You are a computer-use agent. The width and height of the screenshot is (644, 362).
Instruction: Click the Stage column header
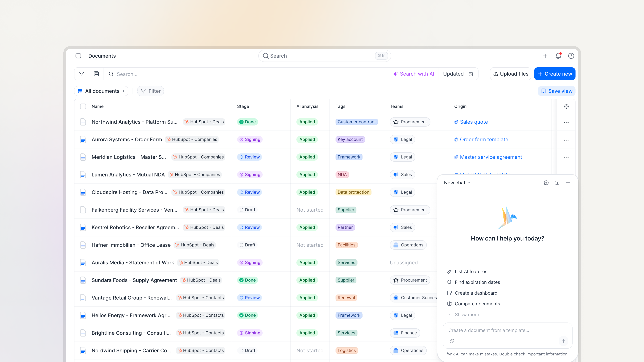click(x=243, y=106)
